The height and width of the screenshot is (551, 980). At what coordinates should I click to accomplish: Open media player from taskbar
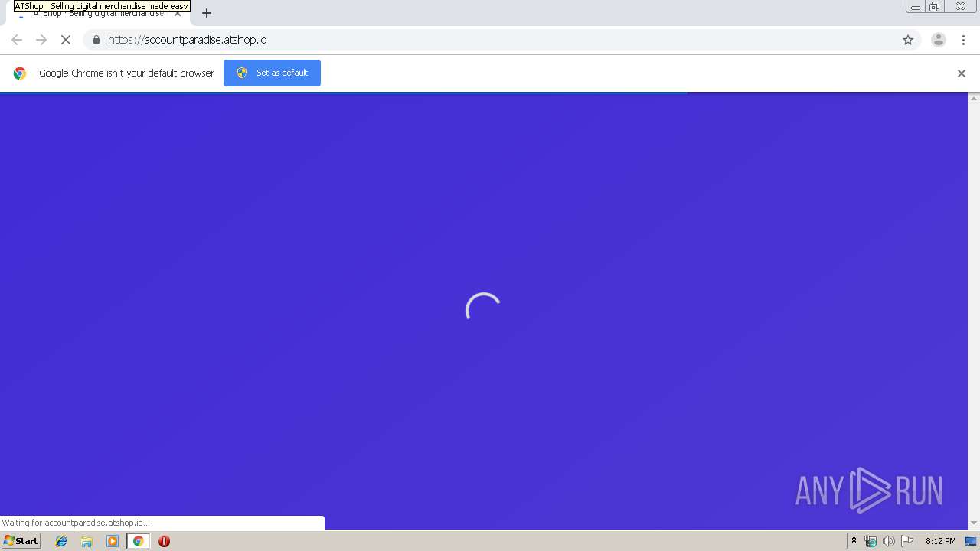pyautogui.click(x=113, y=541)
